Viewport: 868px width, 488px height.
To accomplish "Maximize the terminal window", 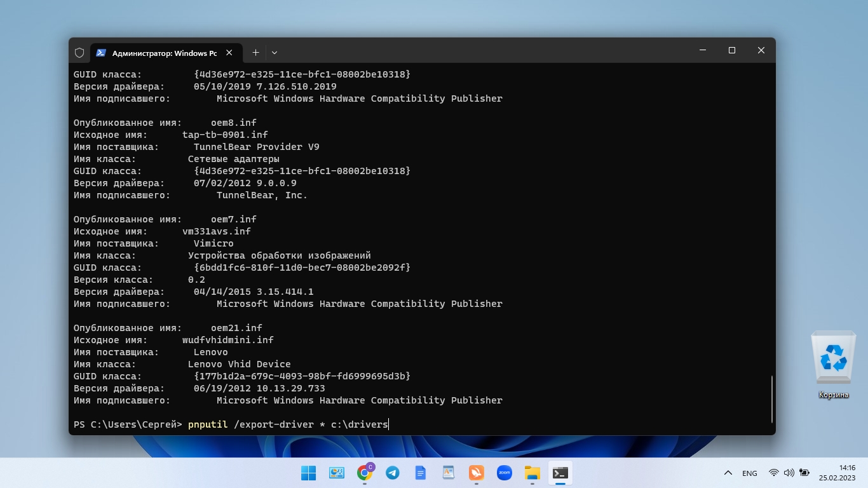I will pyautogui.click(x=732, y=50).
